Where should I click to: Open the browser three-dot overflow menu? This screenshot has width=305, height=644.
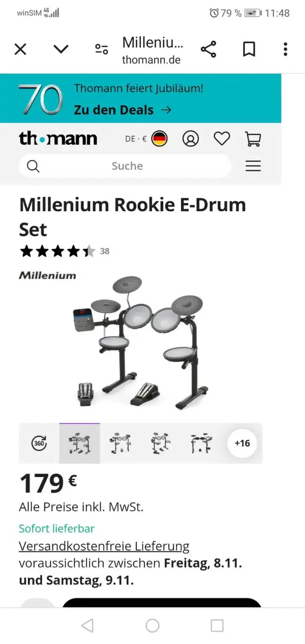tap(285, 49)
